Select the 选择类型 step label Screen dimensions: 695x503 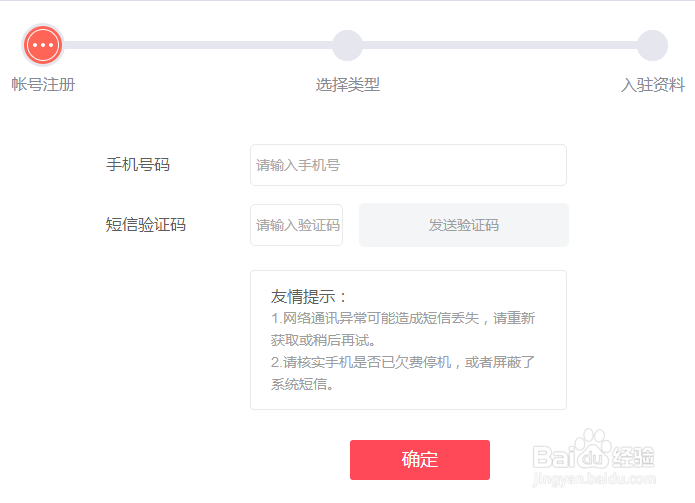(x=347, y=85)
